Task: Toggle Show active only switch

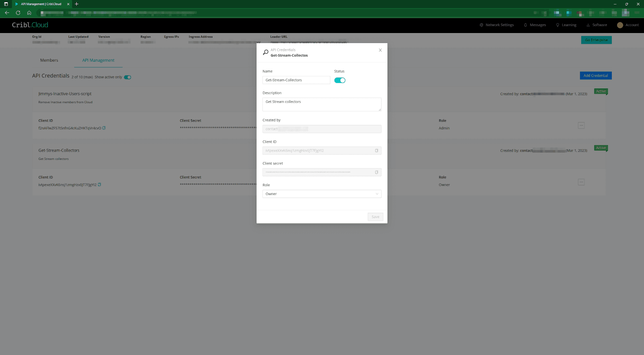Action: coord(128,77)
